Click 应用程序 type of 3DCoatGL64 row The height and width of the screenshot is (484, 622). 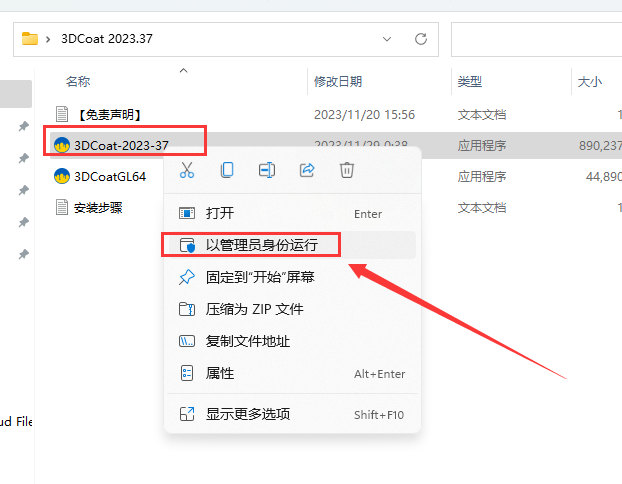point(482,177)
